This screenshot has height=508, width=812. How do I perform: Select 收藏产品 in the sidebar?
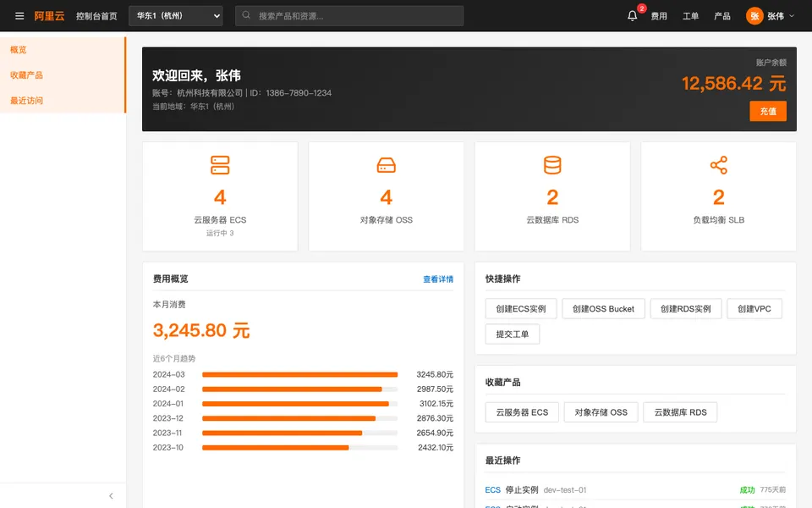(62, 75)
